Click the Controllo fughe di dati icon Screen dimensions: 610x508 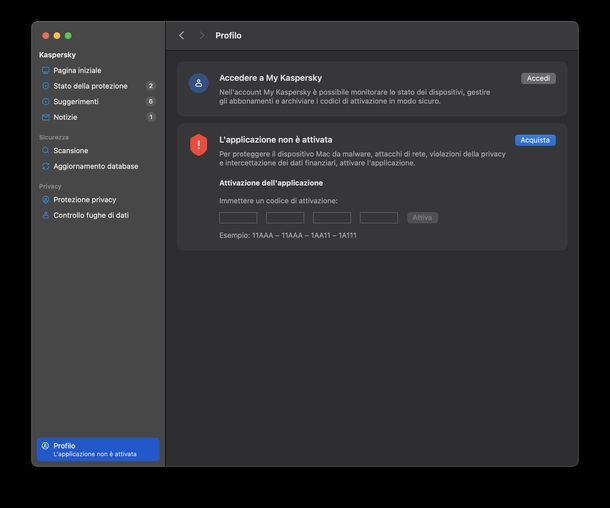pos(46,215)
